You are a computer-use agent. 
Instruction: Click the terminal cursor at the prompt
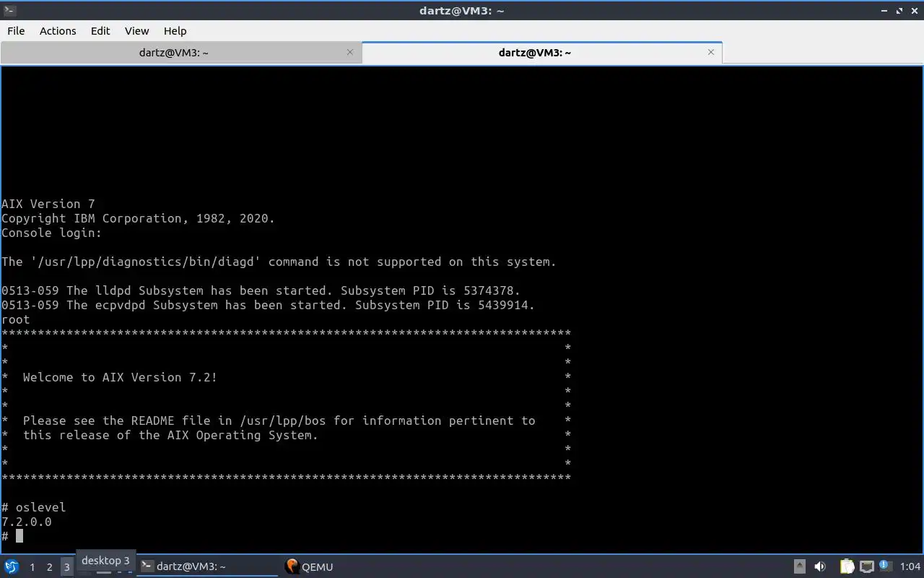pos(19,536)
